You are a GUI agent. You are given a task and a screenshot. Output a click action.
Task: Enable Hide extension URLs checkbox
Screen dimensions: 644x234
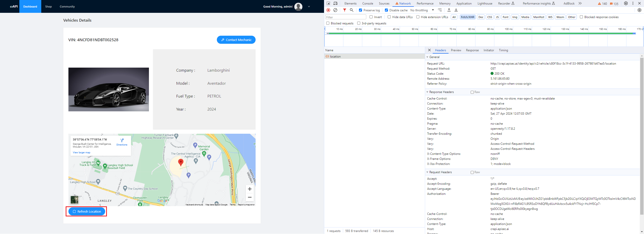(x=418, y=17)
